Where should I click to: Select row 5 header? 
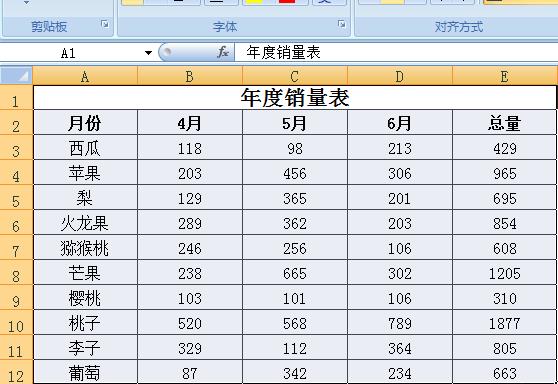pos(16,197)
